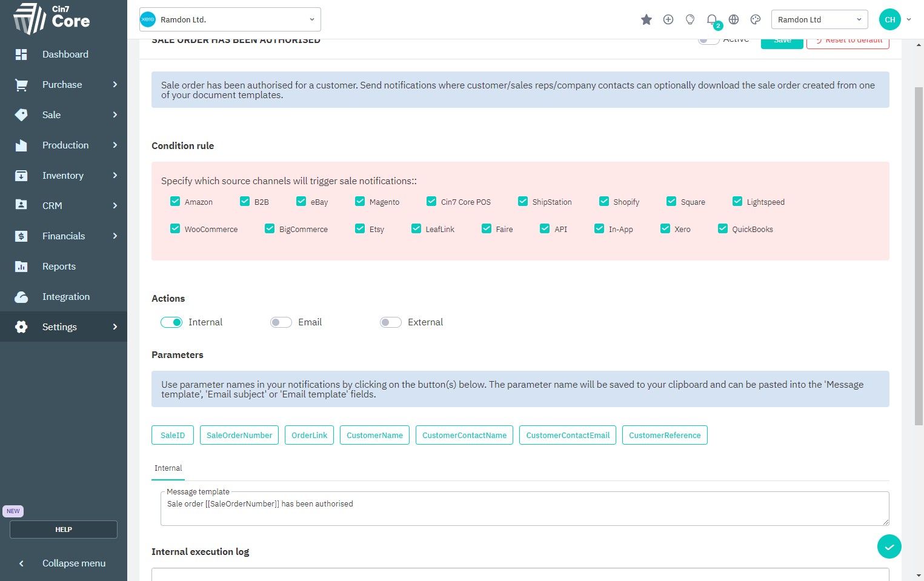Open the color palette theme icon
Viewport: 924px width, 581px height.
[755, 20]
